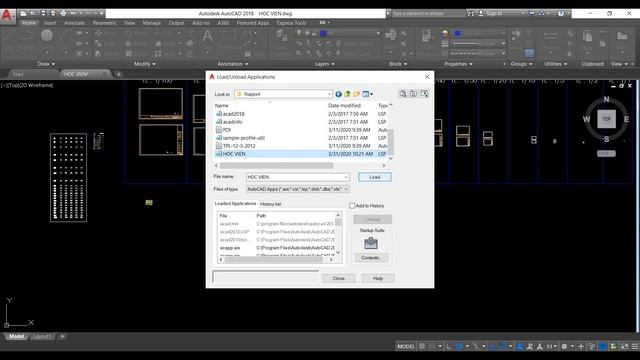Screen dimensions: 640x360
Task: Expand the Properties panel dropdown
Action: 458,64
